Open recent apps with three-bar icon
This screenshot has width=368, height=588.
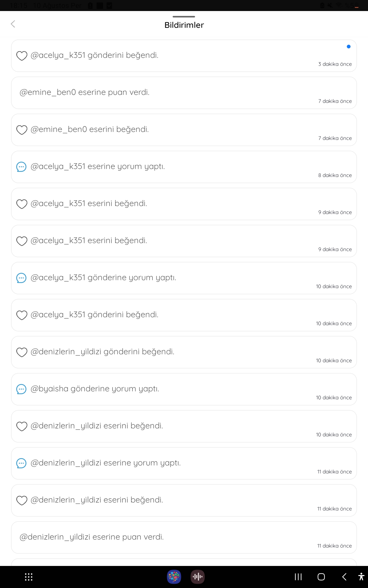298,577
